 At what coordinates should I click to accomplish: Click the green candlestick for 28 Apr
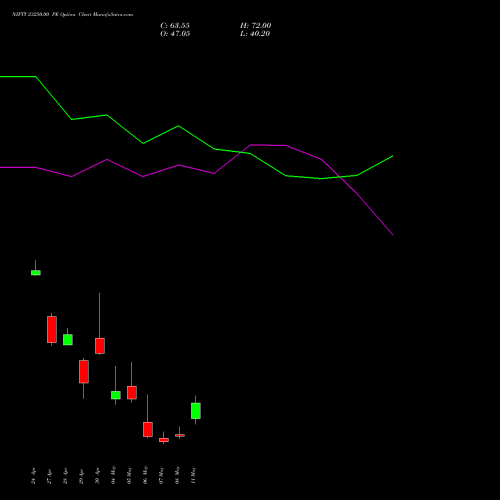68,339
